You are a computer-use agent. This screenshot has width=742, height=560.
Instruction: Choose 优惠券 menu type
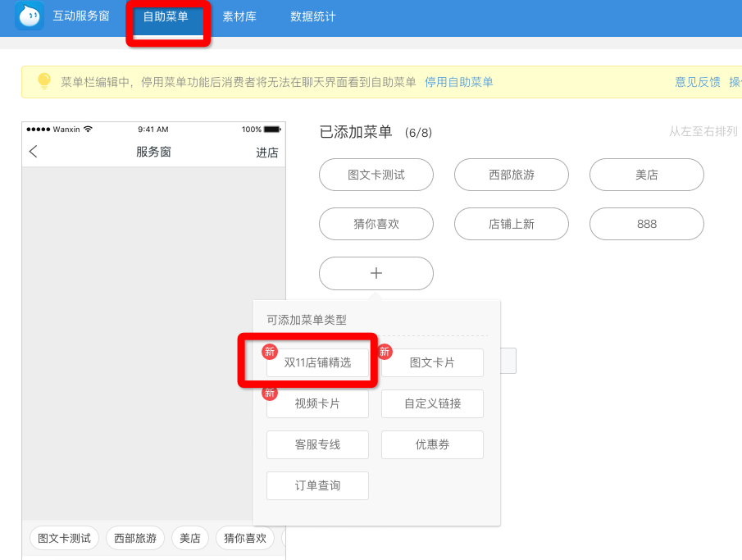point(432,444)
